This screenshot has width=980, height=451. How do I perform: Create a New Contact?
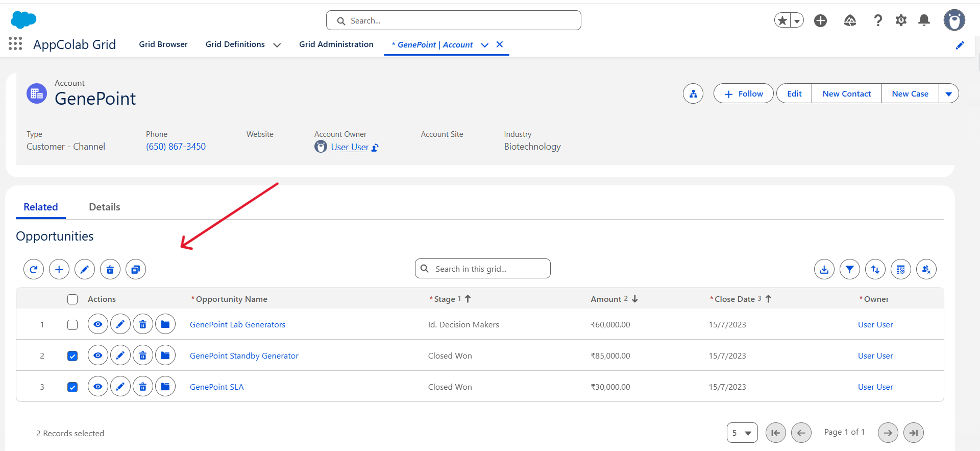point(846,93)
